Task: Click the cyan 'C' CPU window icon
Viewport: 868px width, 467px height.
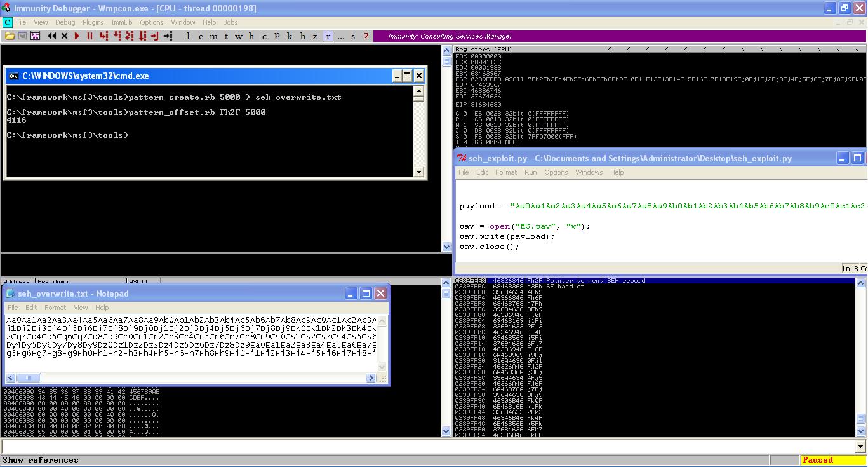Action: tap(7, 22)
